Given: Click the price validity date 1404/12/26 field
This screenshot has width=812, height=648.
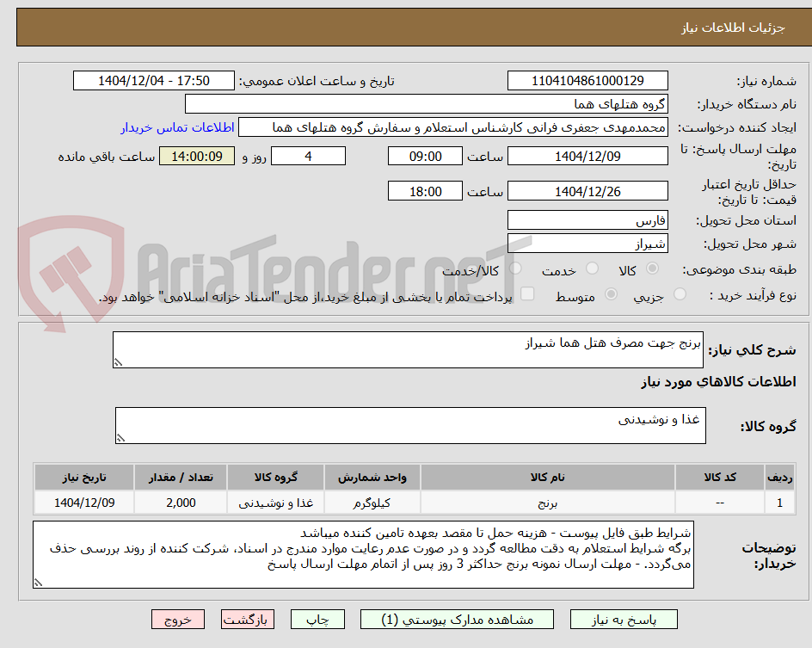Looking at the screenshot, I should 587,191.
